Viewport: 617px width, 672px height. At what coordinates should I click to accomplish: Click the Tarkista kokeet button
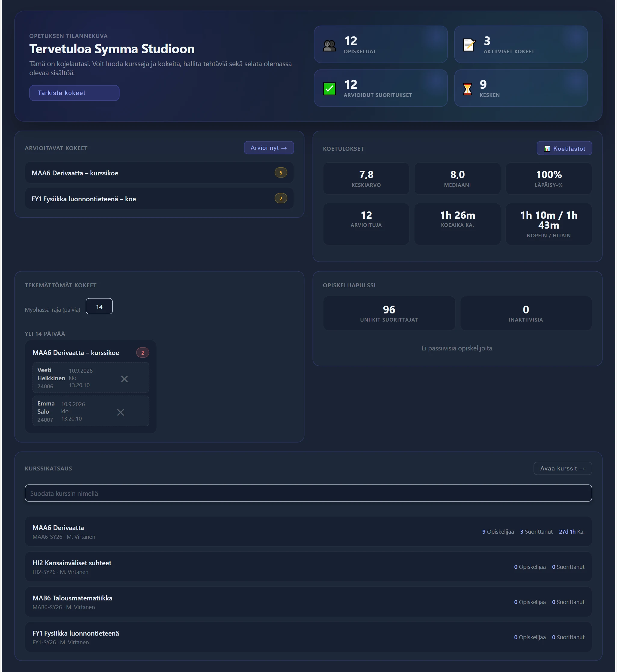(74, 93)
